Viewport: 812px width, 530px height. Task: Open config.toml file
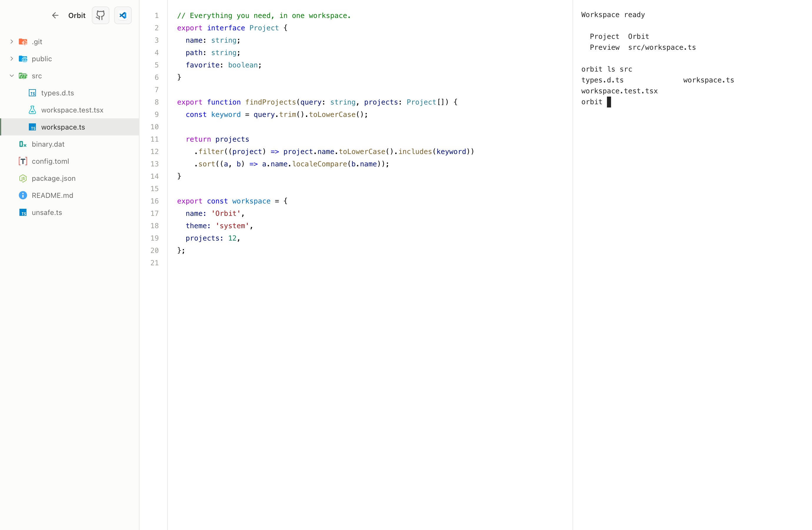(70, 161)
